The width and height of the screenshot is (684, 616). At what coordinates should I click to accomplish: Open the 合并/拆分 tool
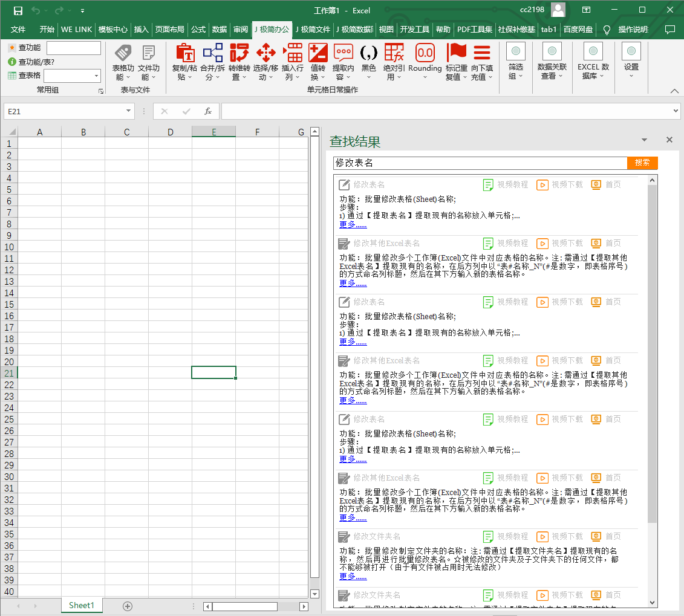pos(212,62)
